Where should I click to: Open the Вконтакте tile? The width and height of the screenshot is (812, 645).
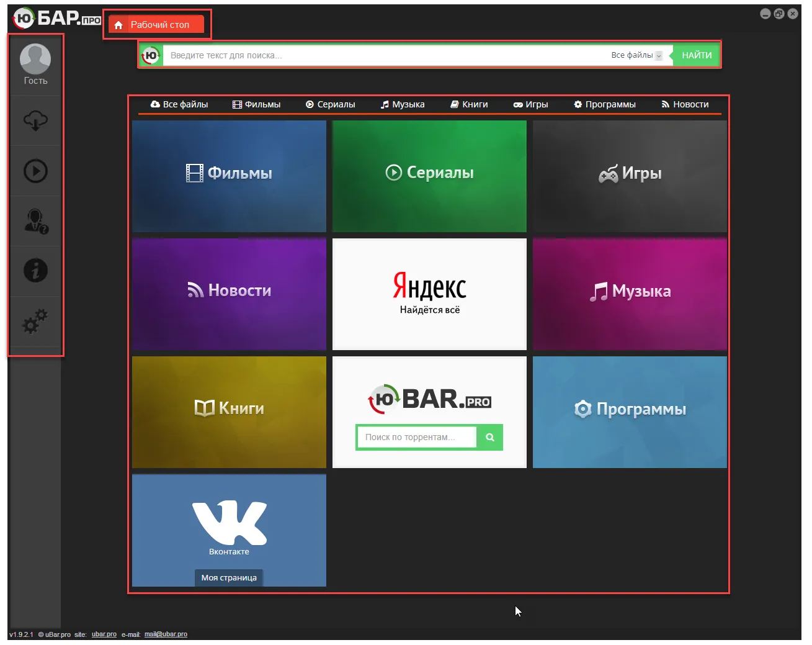(x=229, y=530)
